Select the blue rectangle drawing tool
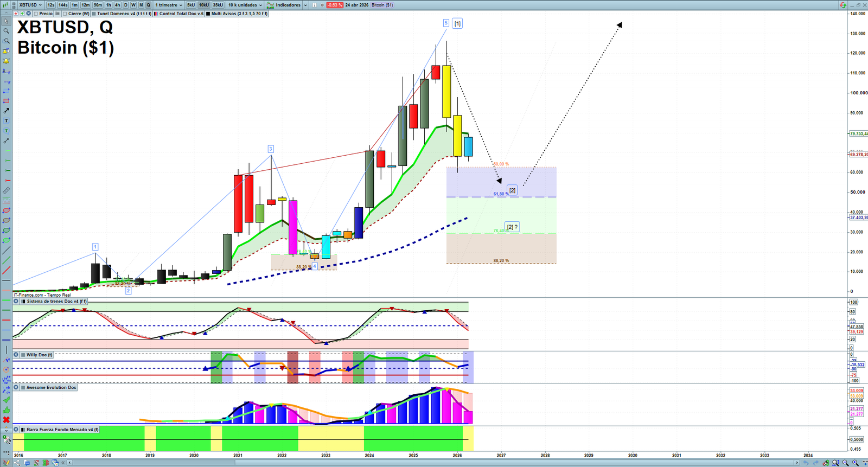Image resolution: width=868 pixels, height=467 pixels. click(x=7, y=91)
